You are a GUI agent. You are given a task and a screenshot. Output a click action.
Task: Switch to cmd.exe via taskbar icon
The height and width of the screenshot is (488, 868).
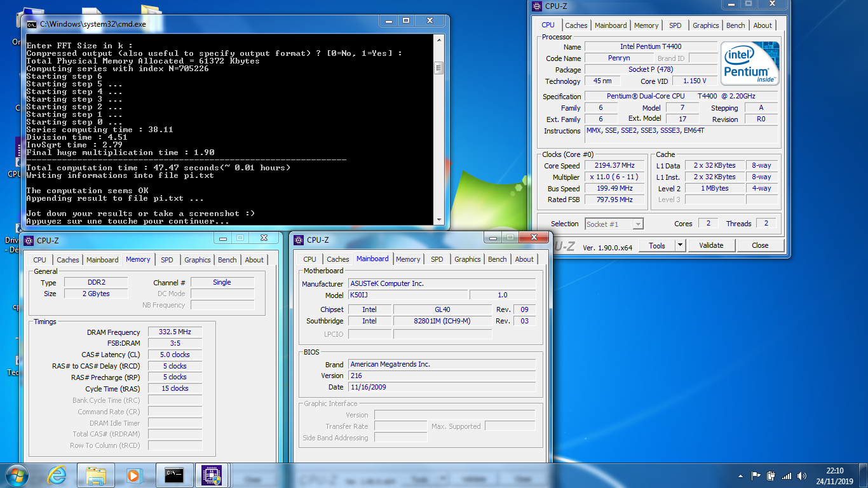click(x=174, y=475)
